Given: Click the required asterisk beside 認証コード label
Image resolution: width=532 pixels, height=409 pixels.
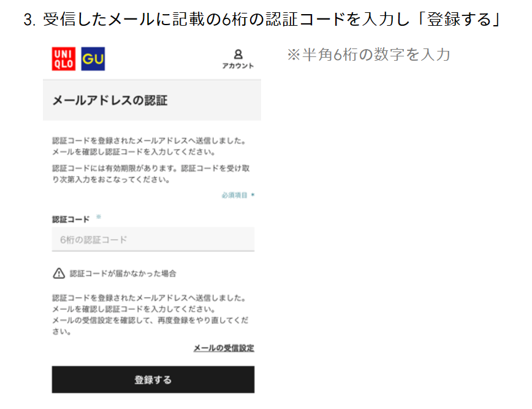Looking at the screenshot, I should click(x=99, y=217).
